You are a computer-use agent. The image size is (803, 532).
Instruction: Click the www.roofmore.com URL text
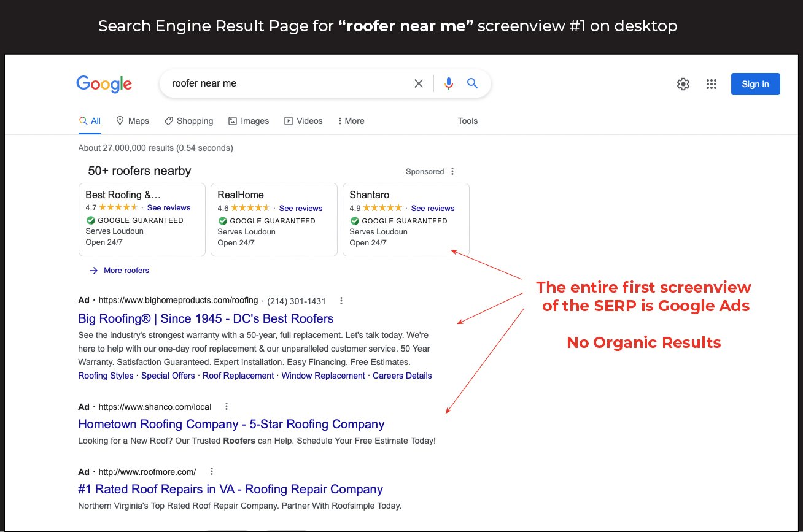147,472
